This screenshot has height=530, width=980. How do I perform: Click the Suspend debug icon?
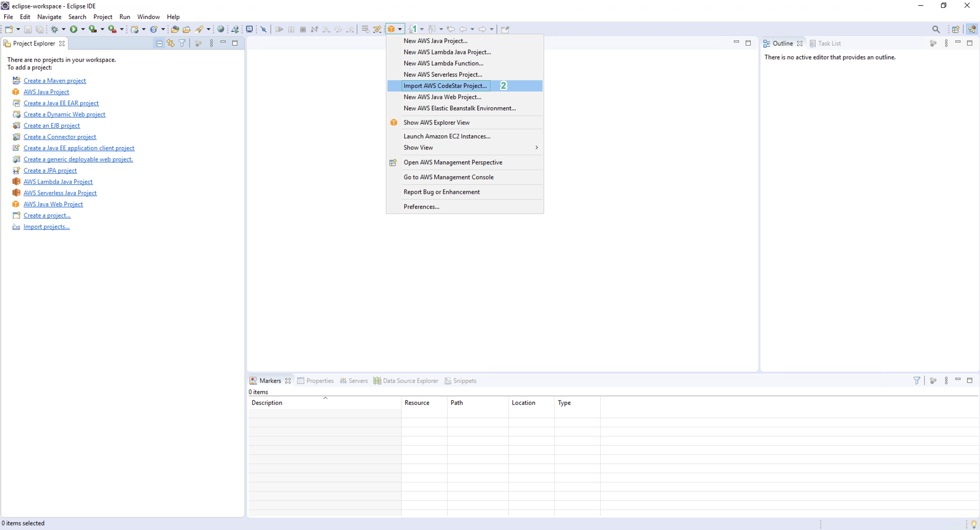click(x=291, y=29)
